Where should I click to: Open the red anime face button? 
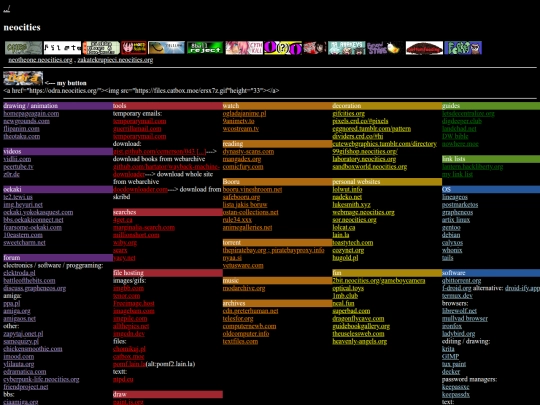coord(134,48)
